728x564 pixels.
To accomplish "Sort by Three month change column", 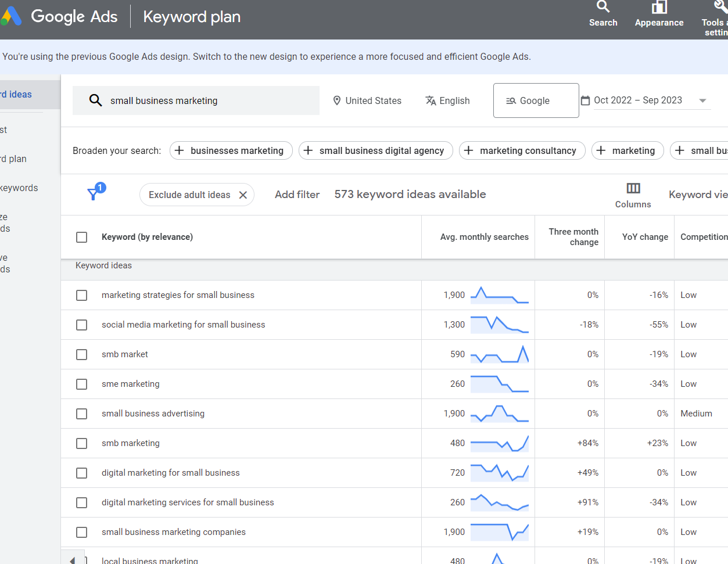I will [573, 237].
